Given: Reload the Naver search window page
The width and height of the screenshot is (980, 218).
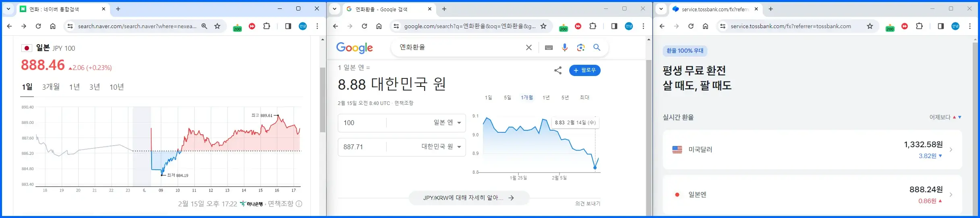Looking at the screenshot, I should click(x=38, y=26).
